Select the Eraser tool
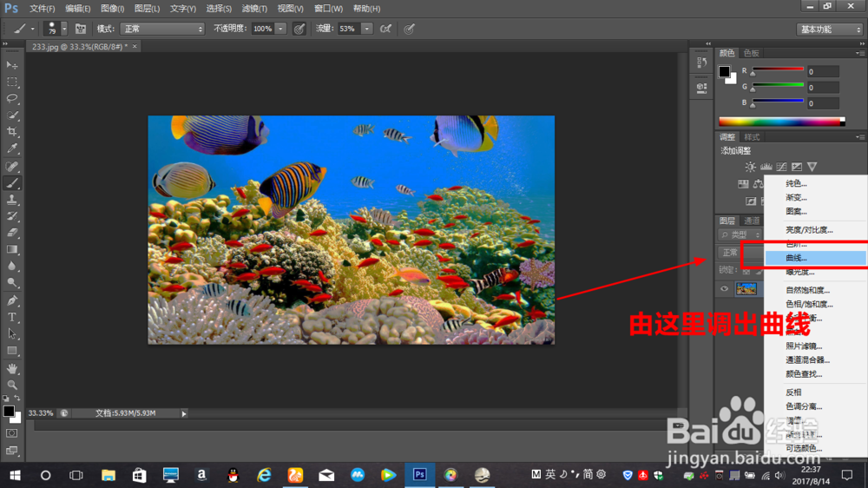This screenshot has height=488, width=868. pyautogui.click(x=11, y=233)
